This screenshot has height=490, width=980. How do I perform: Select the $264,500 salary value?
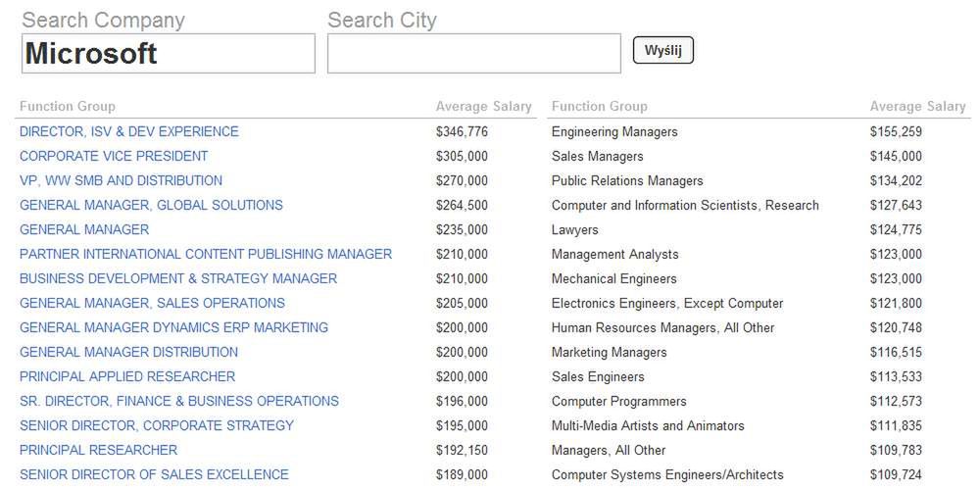462,205
